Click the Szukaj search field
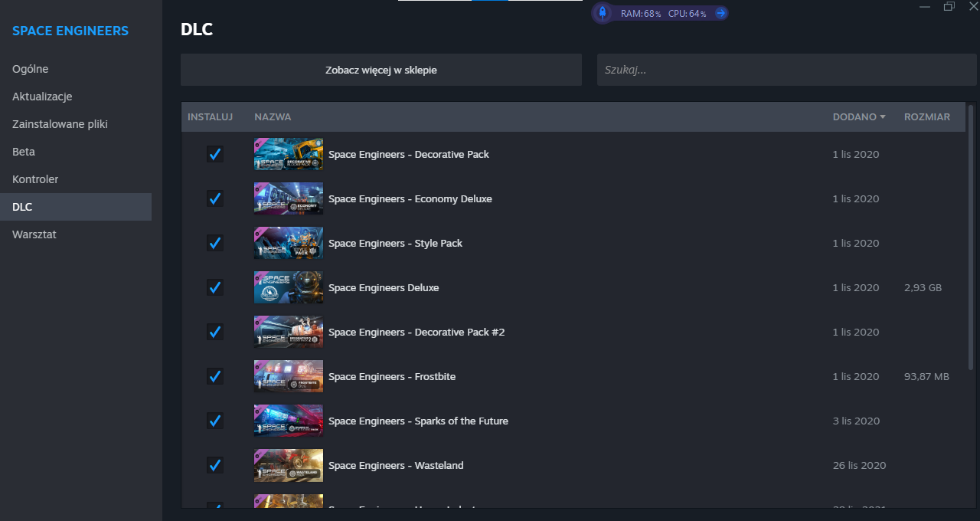980x521 pixels. [786, 70]
